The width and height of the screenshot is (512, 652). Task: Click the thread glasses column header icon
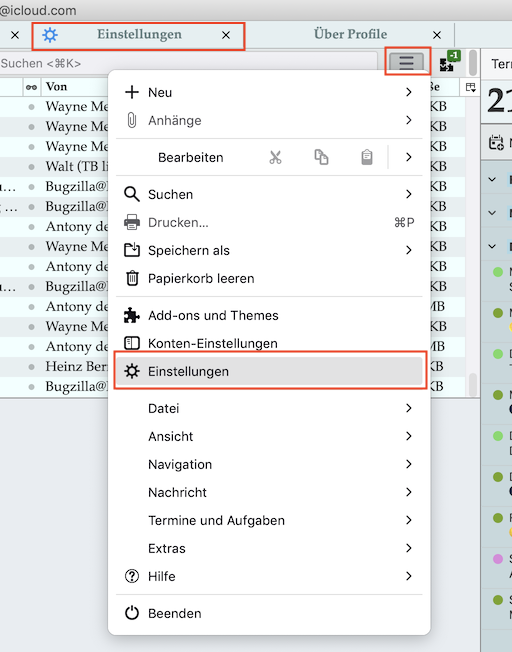(31, 87)
